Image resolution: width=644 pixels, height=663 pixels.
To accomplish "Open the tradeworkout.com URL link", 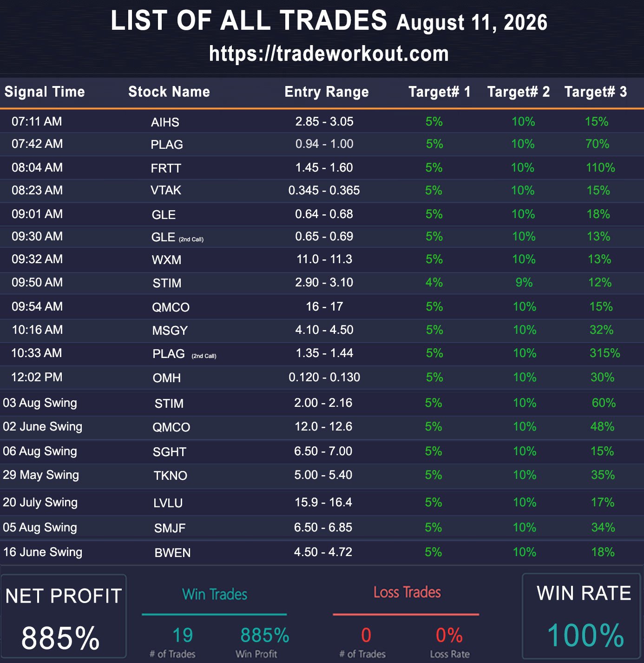I will pyautogui.click(x=329, y=54).
